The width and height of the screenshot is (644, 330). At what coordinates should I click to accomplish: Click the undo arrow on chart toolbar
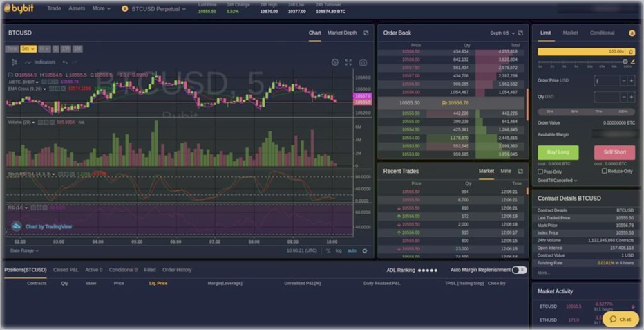[x=65, y=62]
